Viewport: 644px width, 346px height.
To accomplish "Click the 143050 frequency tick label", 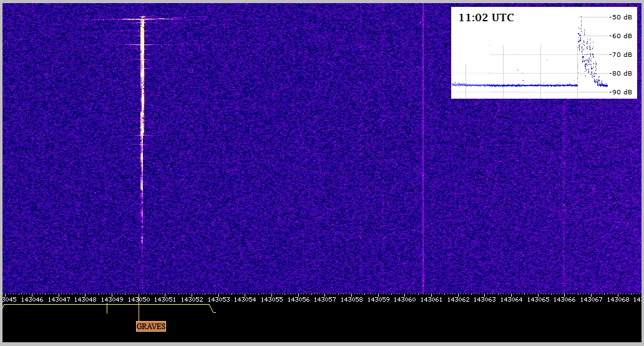I will [x=139, y=300].
